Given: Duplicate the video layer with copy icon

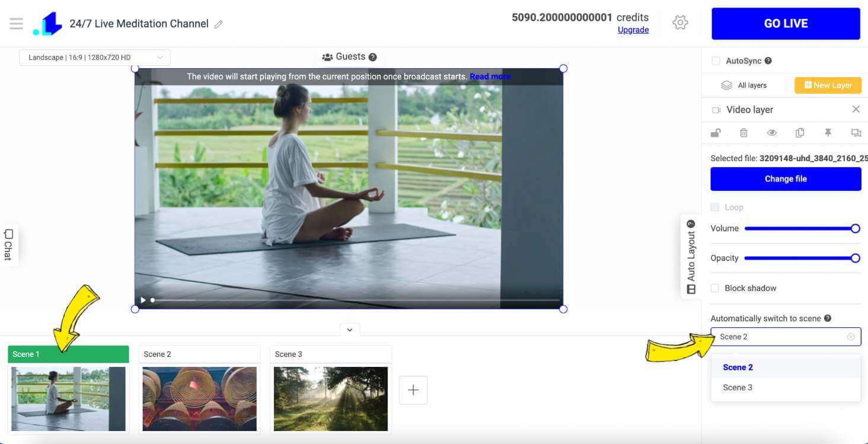Looking at the screenshot, I should point(800,133).
